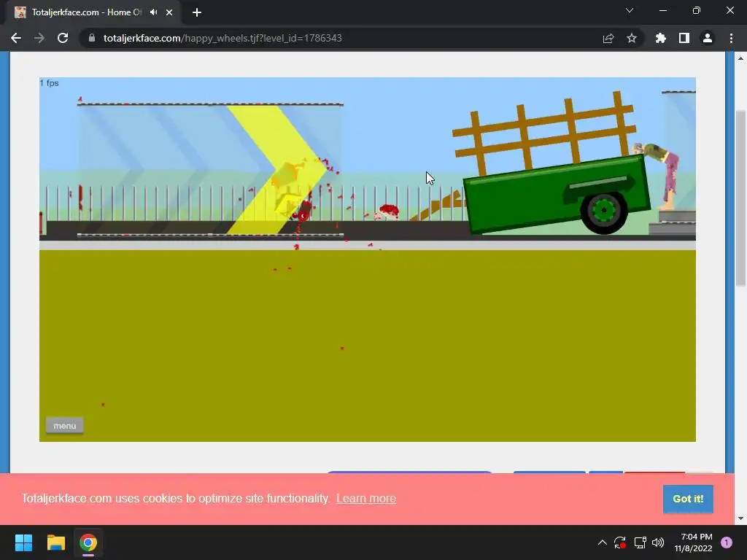
Task: Click the Learn more cookie link
Action: [x=366, y=499]
